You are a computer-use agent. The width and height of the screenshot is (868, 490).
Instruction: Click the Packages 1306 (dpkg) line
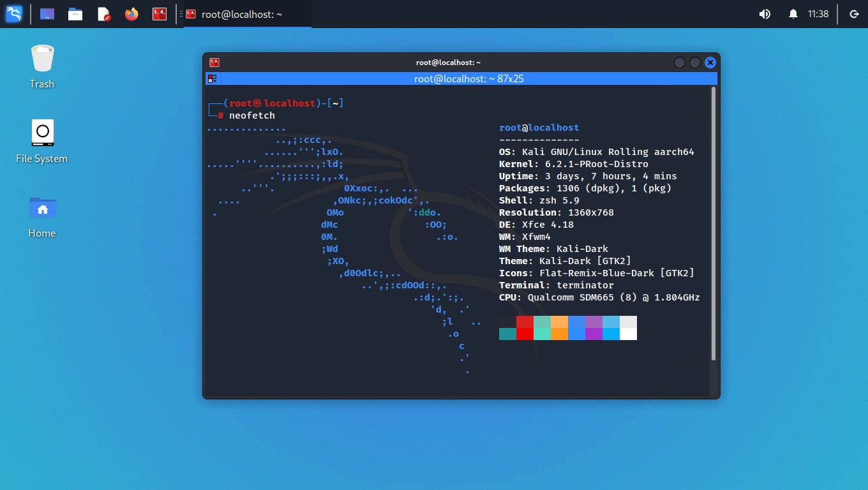pyautogui.click(x=585, y=188)
